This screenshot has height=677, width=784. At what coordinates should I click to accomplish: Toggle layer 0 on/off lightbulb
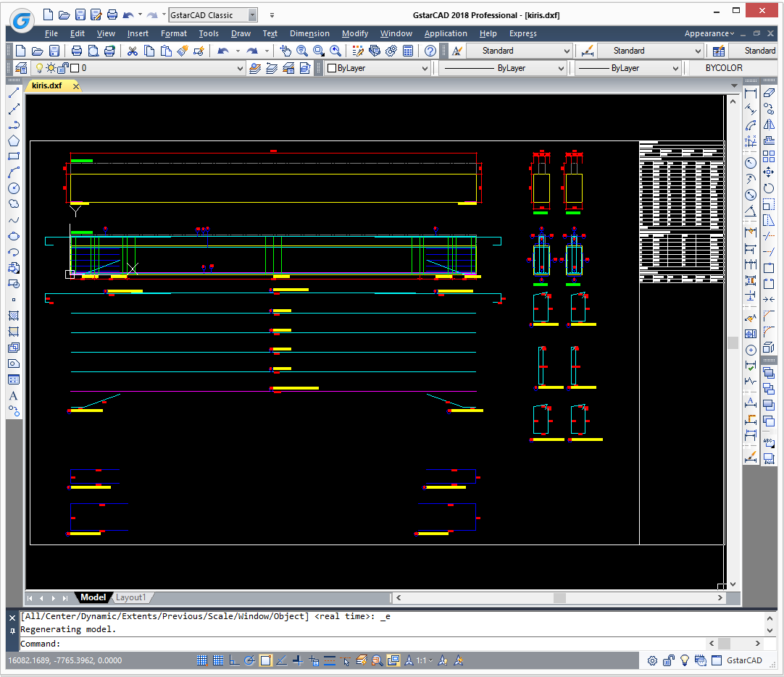[x=39, y=68]
